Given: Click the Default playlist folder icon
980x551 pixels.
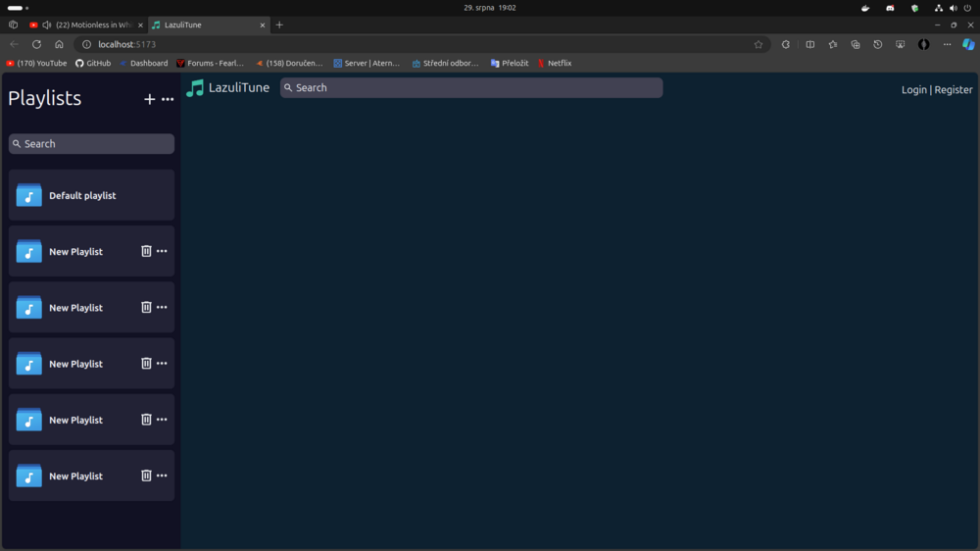Looking at the screenshot, I should pyautogui.click(x=28, y=195).
